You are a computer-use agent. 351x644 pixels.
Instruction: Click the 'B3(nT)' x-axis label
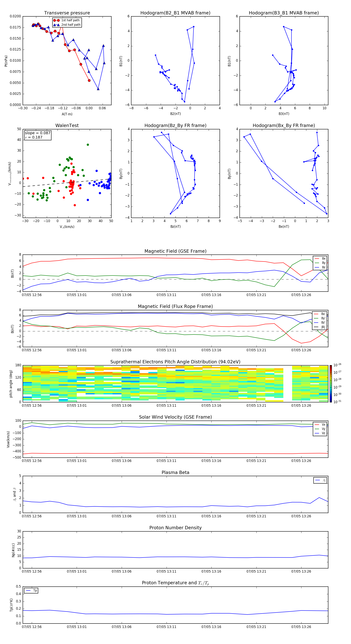coord(284,114)
